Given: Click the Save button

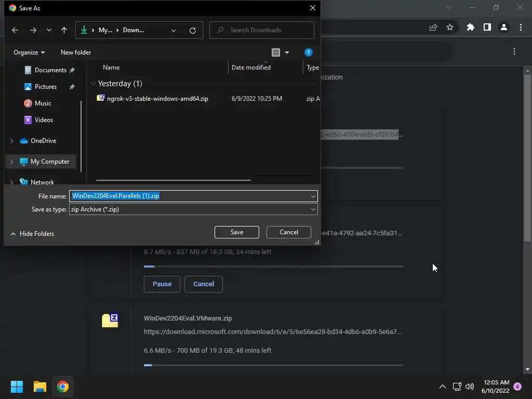Looking at the screenshot, I should [237, 232].
